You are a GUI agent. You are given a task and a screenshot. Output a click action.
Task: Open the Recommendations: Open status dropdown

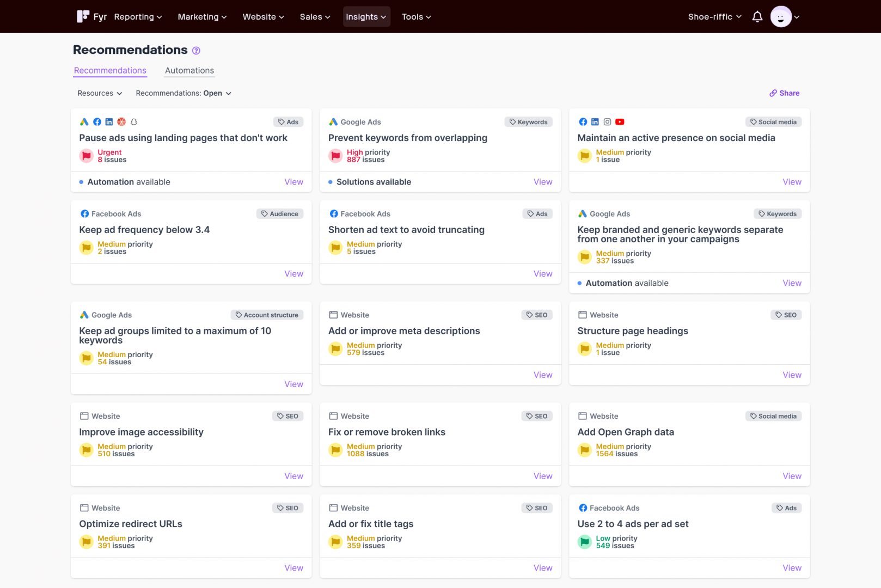[x=183, y=93]
